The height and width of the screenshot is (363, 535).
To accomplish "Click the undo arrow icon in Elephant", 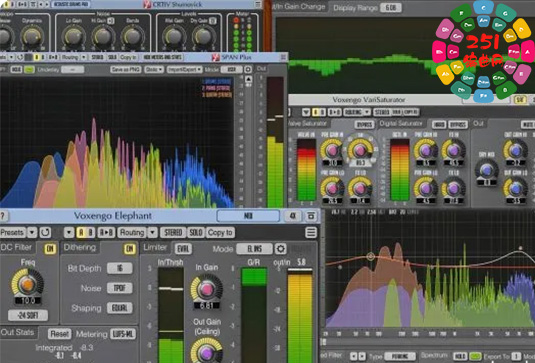I will point(45,233).
